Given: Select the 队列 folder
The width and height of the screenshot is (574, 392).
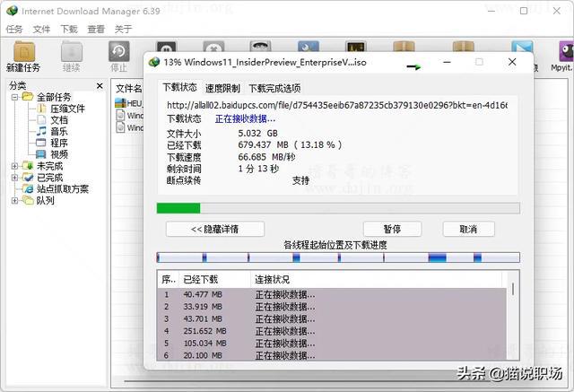Looking at the screenshot, I should tap(46, 200).
